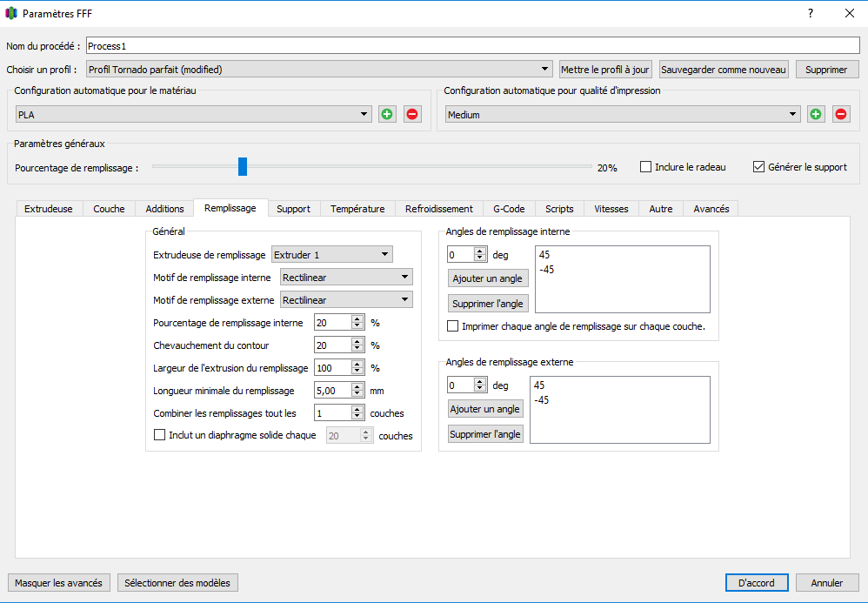Viewport: 868px width, 603px height.
Task: Add a new print quality configuration (green plus)
Action: [816, 114]
